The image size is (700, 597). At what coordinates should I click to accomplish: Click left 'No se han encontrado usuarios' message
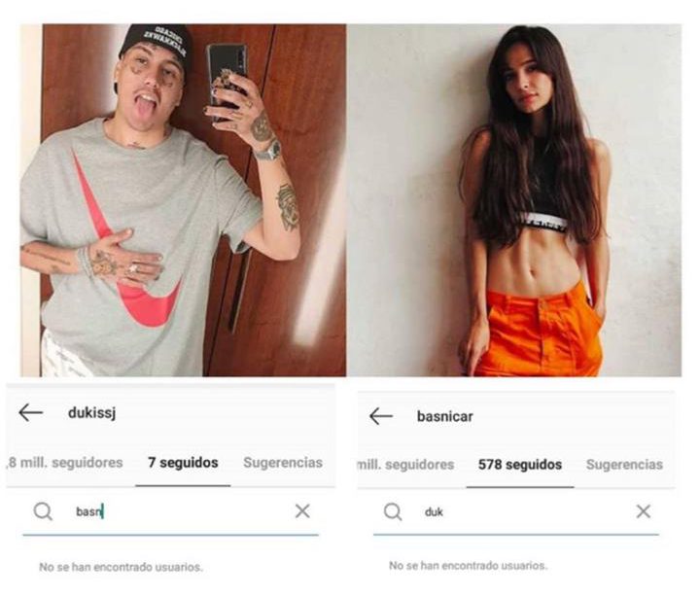121,567
